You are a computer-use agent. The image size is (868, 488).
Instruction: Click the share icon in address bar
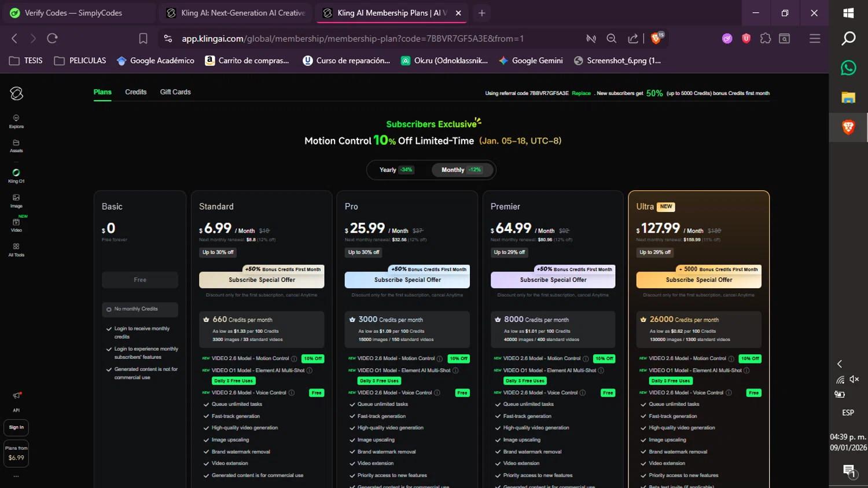pos(633,38)
